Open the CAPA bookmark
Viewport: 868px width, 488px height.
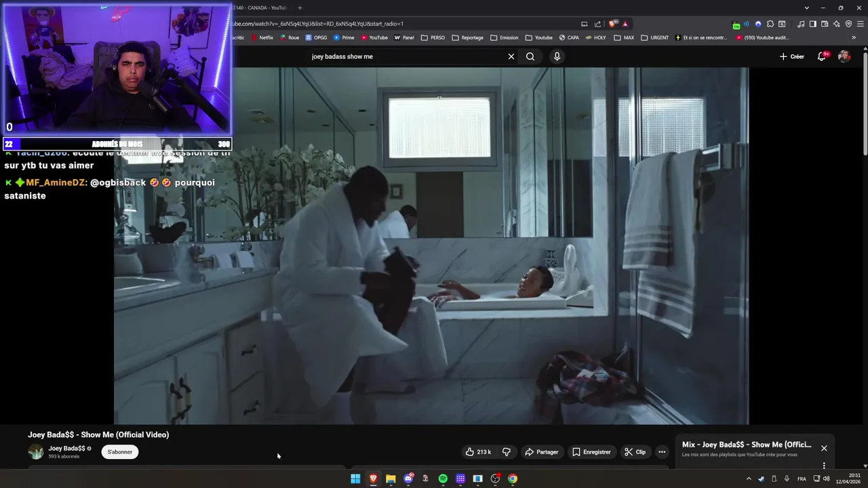(570, 37)
